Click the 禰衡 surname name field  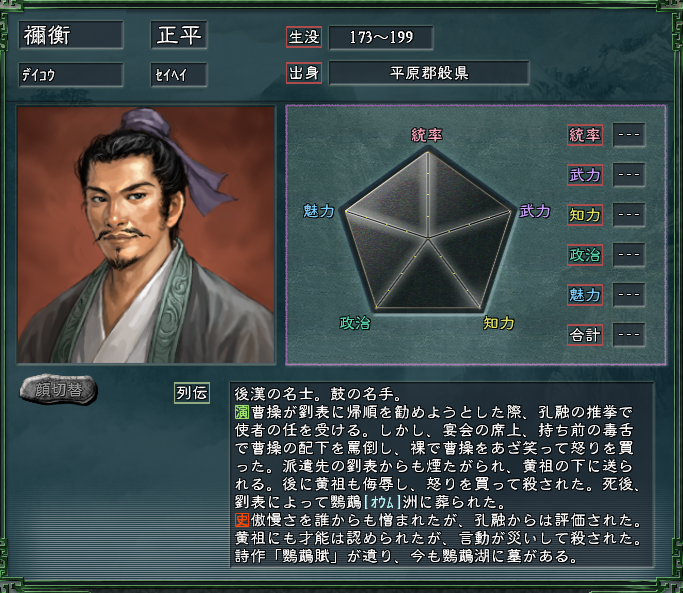click(x=71, y=35)
